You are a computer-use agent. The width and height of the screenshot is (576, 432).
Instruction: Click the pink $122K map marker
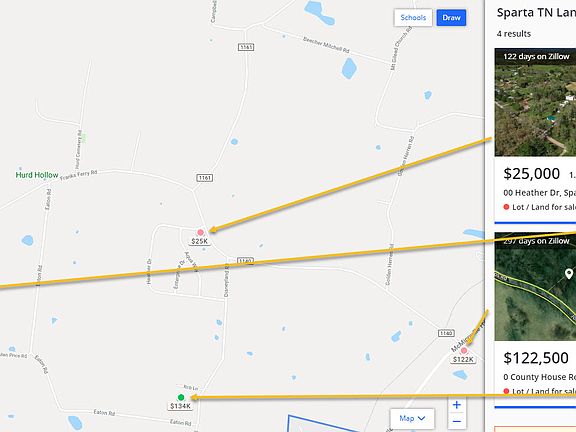[x=464, y=350]
